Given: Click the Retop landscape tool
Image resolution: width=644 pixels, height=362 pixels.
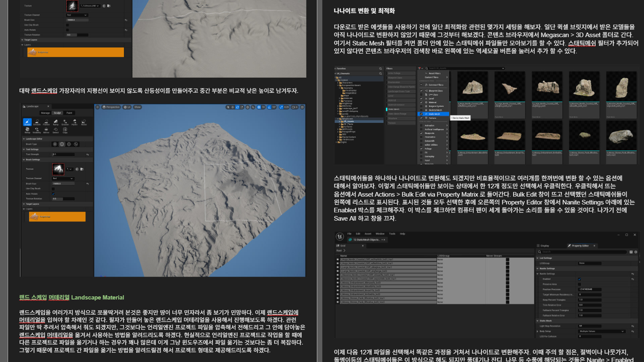Looking at the screenshot, I should [x=28, y=130].
